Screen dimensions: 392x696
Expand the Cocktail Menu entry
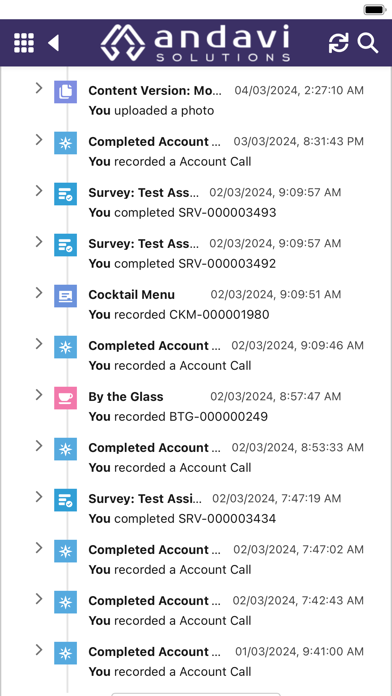[39, 293]
